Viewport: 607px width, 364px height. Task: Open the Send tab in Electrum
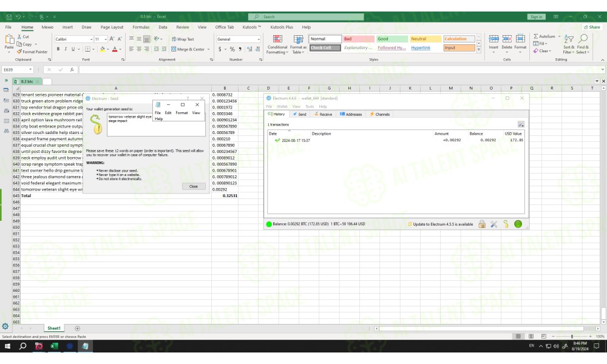[300, 114]
